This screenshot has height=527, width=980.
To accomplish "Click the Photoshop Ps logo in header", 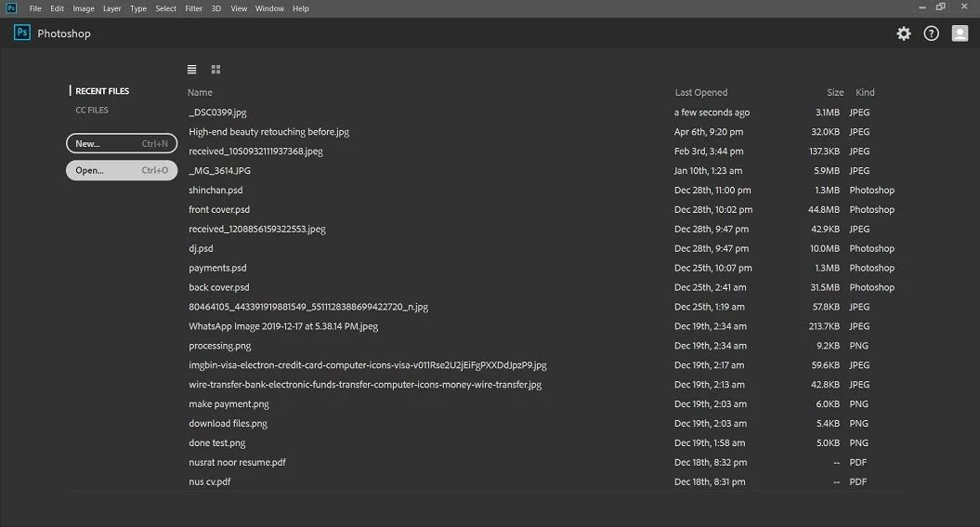I will coord(22,33).
